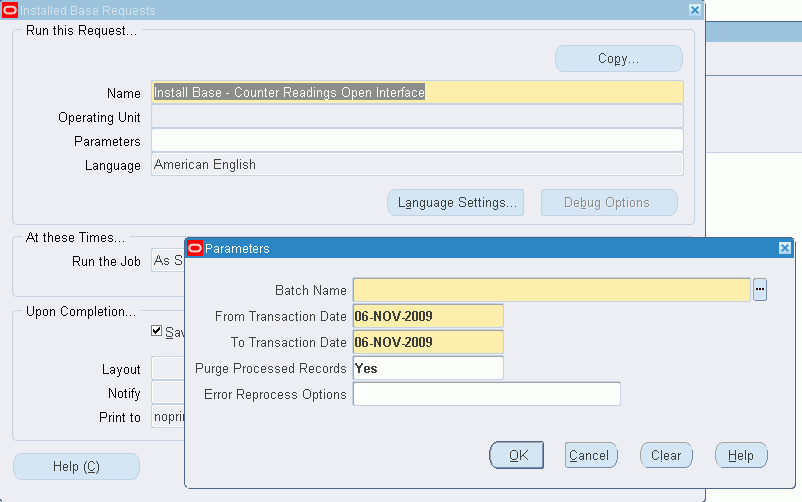Click the Clear button in Parameters
802x502 pixels.
666,455
